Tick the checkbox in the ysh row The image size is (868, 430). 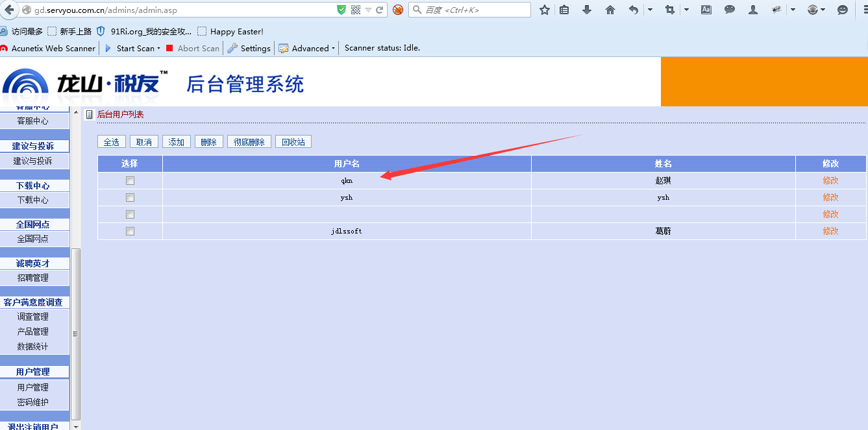(x=130, y=198)
